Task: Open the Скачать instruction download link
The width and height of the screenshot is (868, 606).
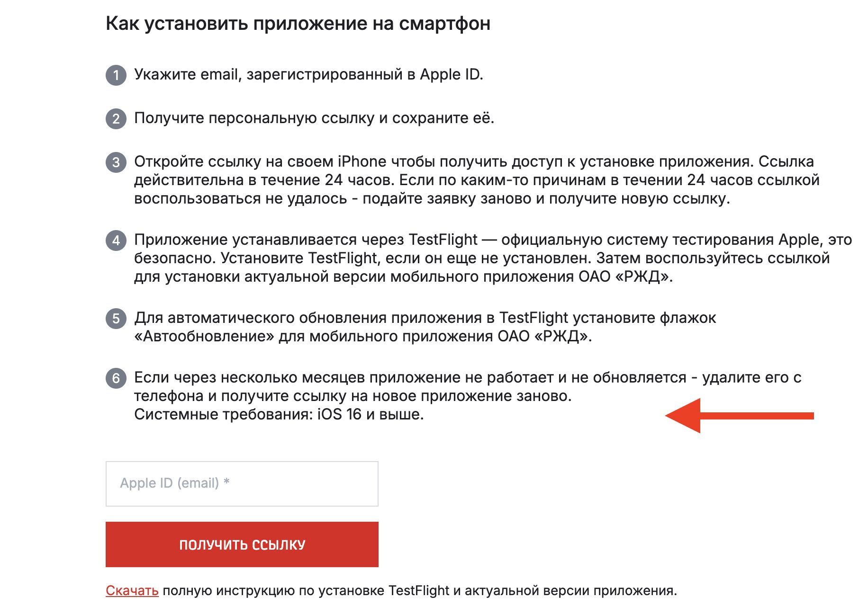Action: (132, 590)
